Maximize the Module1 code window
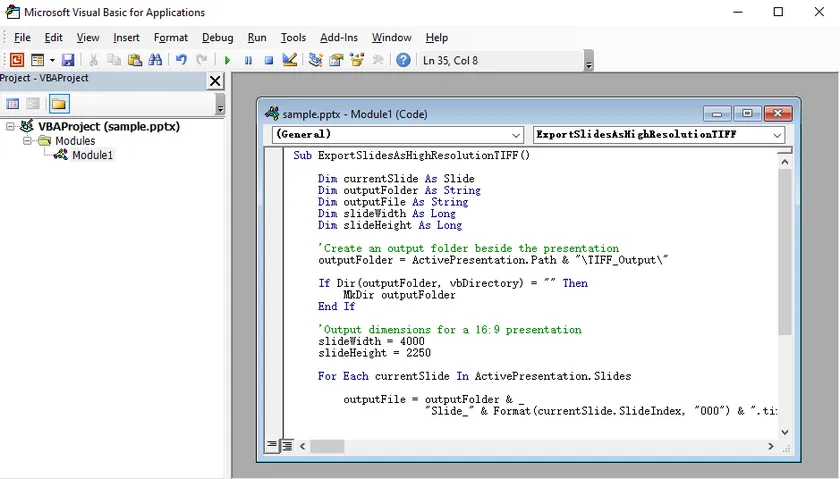This screenshot has height=479, width=840. click(747, 113)
